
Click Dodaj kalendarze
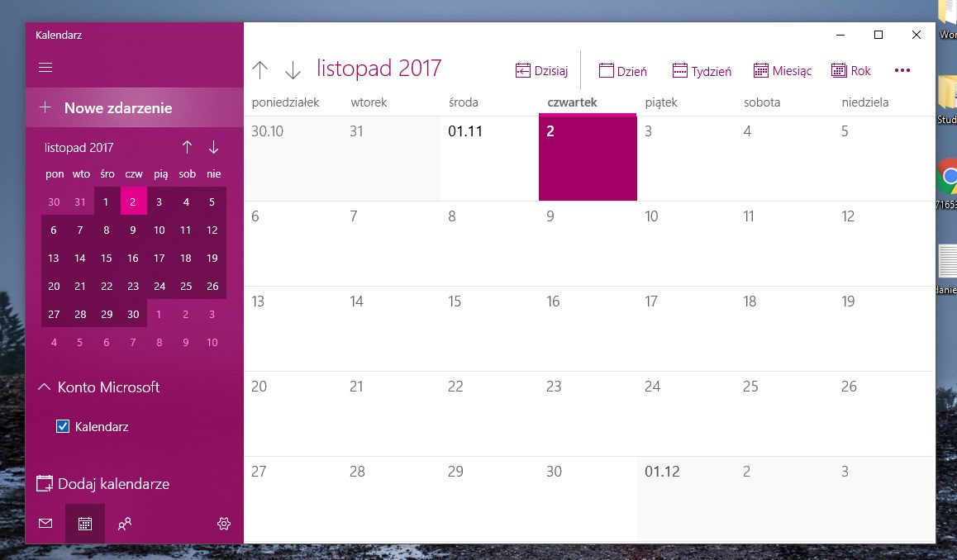pyautogui.click(x=102, y=484)
